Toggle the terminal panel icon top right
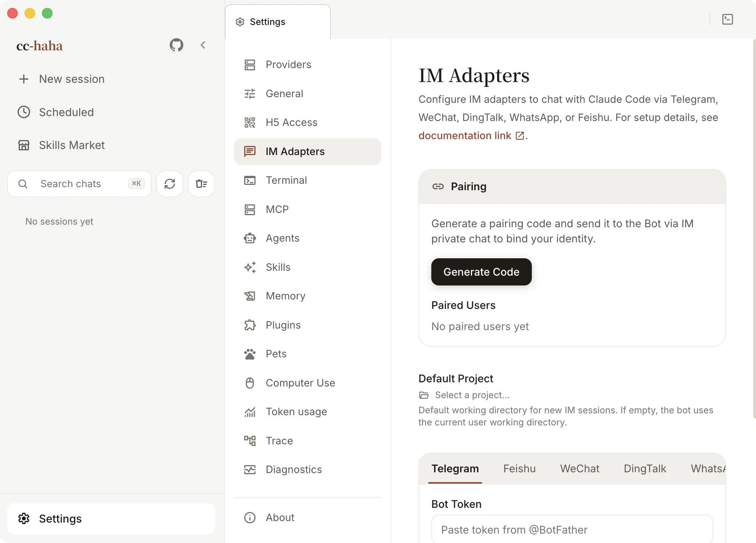The height and width of the screenshot is (543, 756). [x=728, y=19]
